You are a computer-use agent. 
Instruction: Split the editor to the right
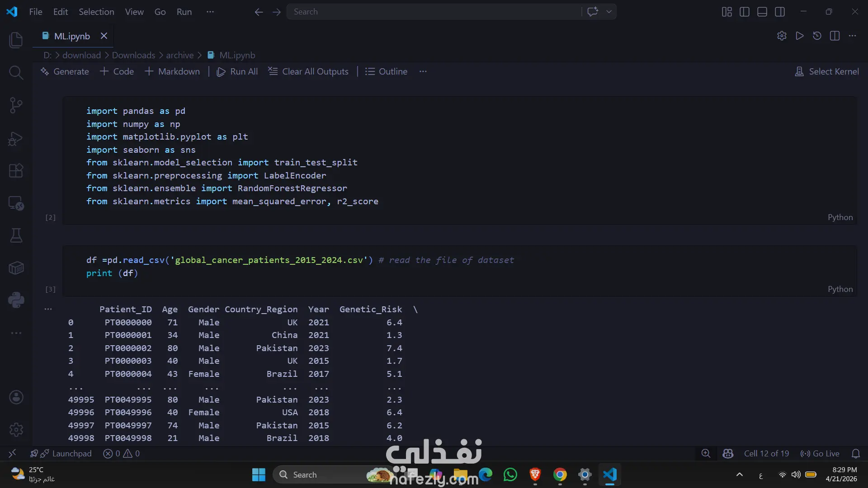point(835,36)
